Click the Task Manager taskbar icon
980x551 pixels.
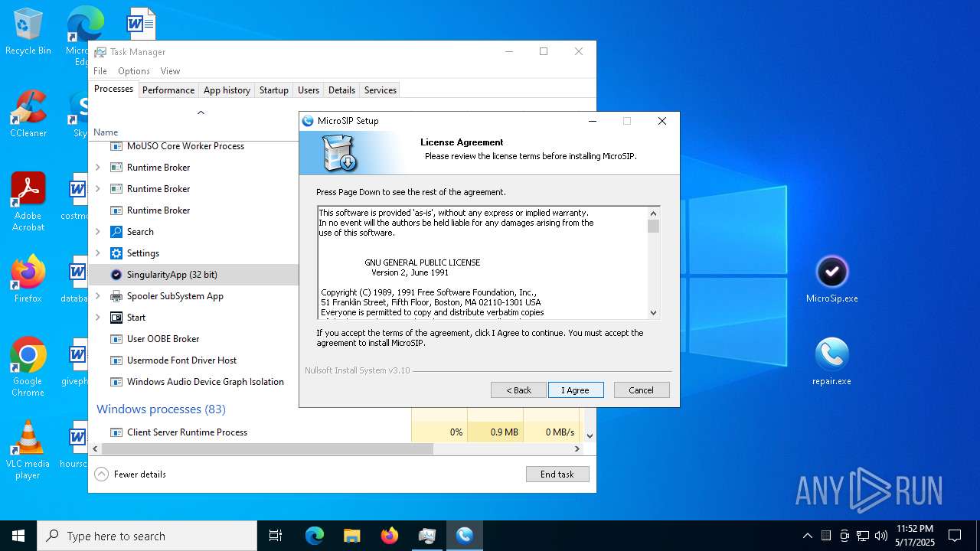(427, 536)
